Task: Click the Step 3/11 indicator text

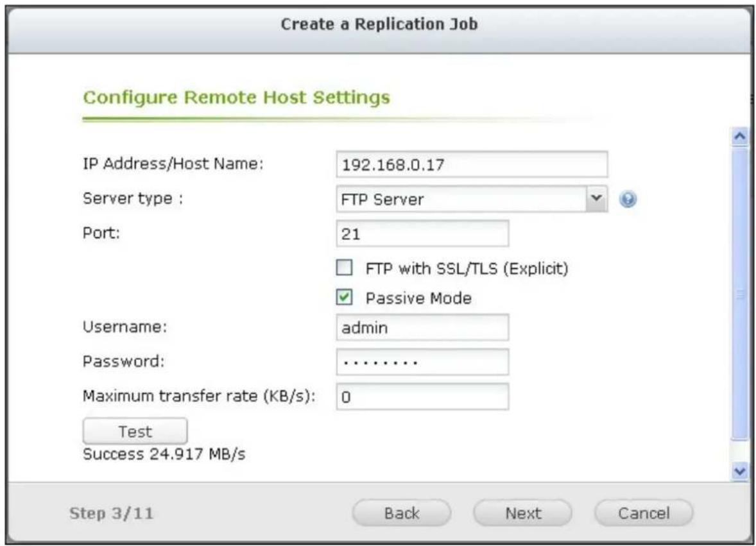Action: pos(112,513)
